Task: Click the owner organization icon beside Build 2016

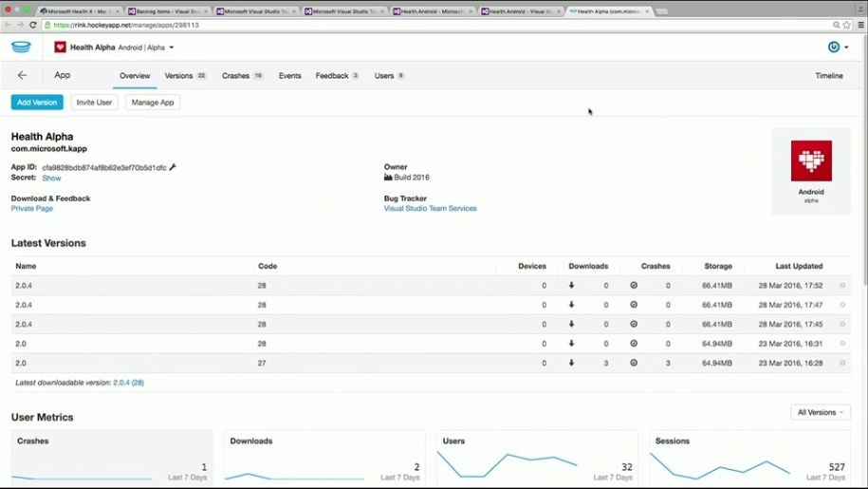Action: 388,178
